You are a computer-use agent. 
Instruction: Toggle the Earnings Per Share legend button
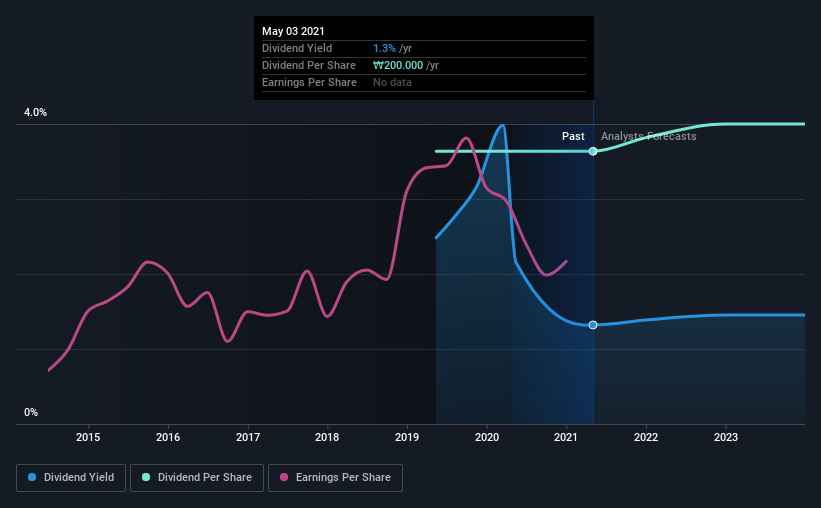tap(335, 478)
